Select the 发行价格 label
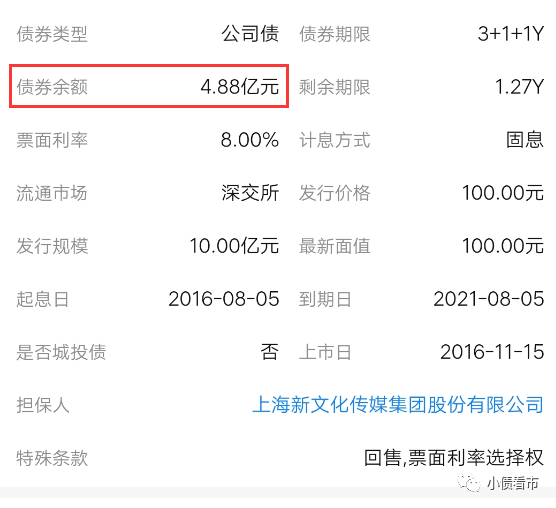This screenshot has width=556, height=508. [335, 193]
